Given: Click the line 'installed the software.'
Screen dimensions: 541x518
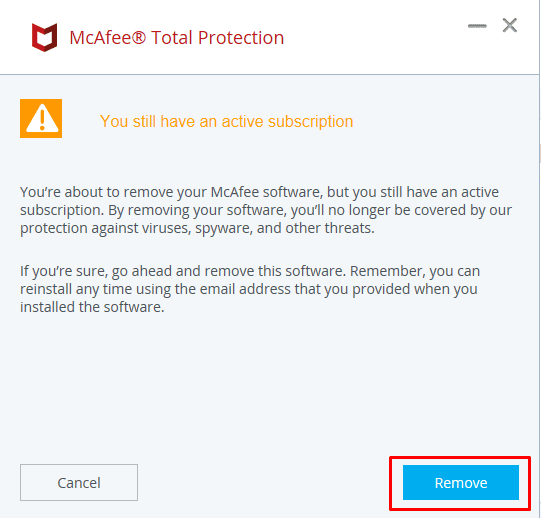Looking at the screenshot, I should point(92,307).
